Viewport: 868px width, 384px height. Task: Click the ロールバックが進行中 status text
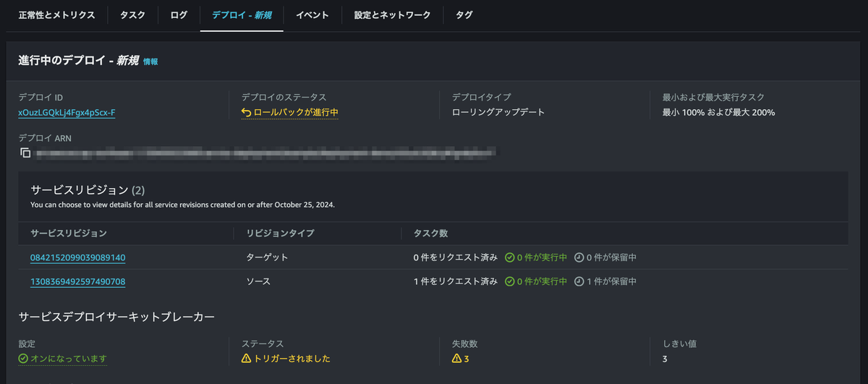(296, 112)
